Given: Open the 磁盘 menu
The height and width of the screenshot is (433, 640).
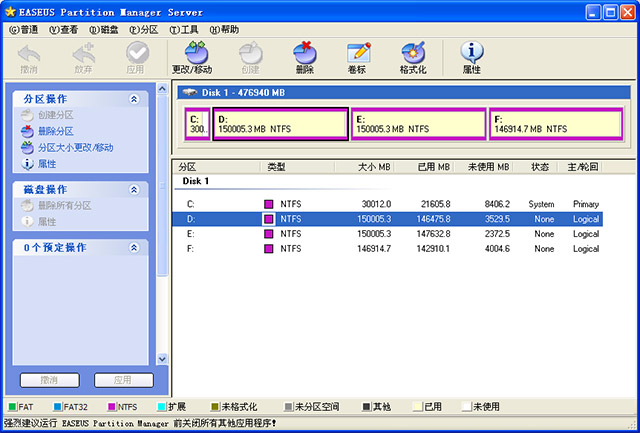Looking at the screenshot, I should click(x=104, y=30).
